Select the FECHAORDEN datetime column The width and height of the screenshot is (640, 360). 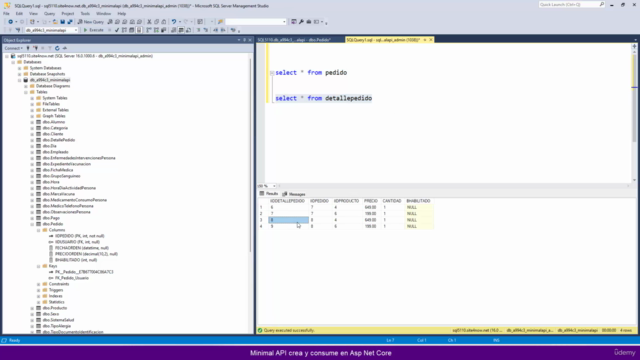[x=82, y=248]
